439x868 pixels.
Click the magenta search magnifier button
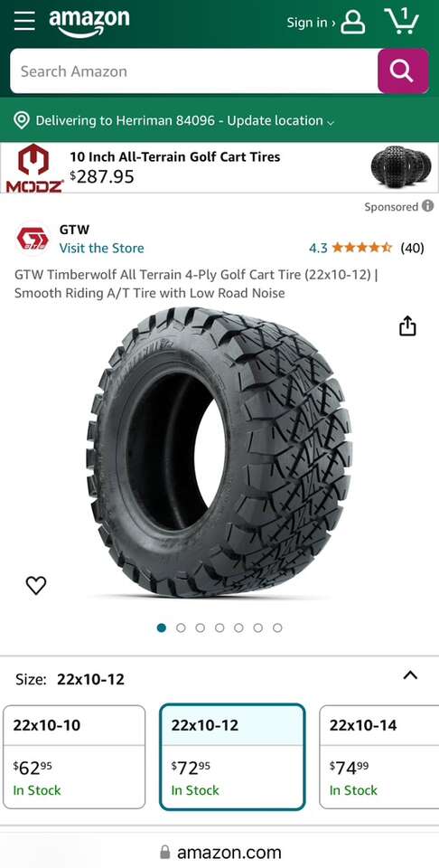pos(403,71)
